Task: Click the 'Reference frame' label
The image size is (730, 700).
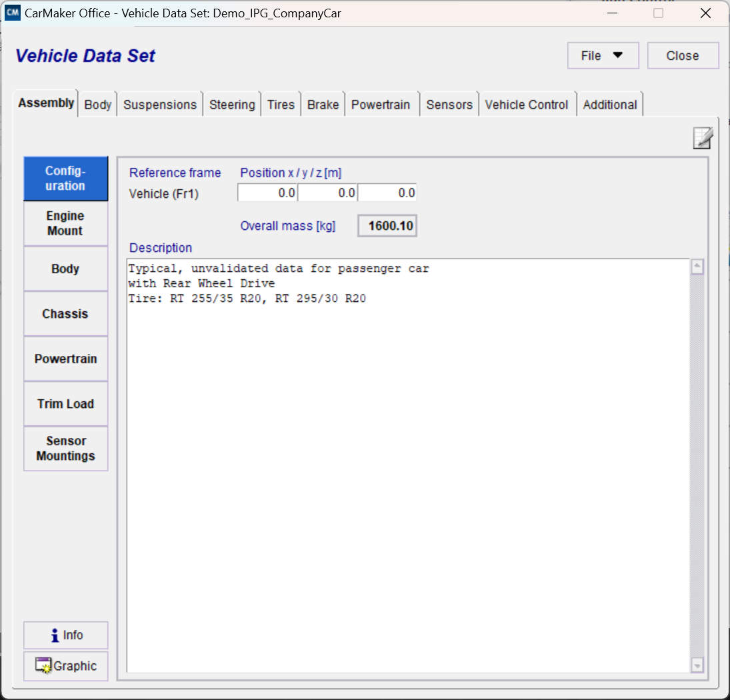Action: click(x=175, y=173)
